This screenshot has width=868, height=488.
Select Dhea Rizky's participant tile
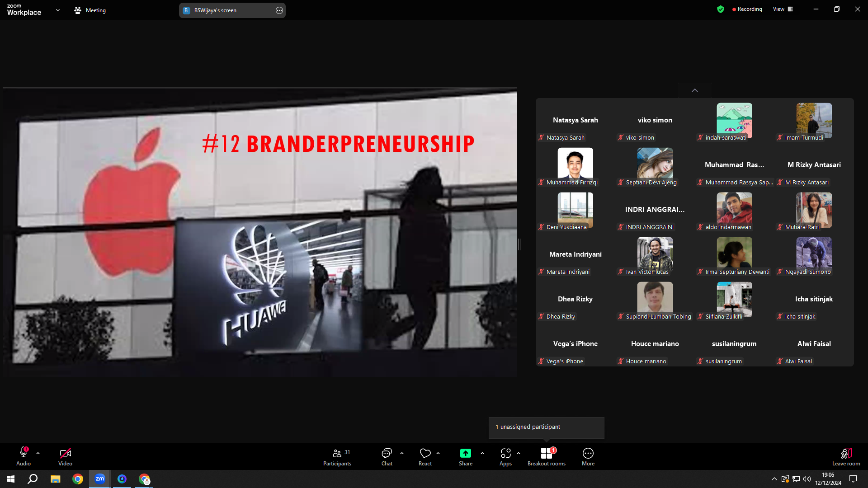tap(576, 299)
